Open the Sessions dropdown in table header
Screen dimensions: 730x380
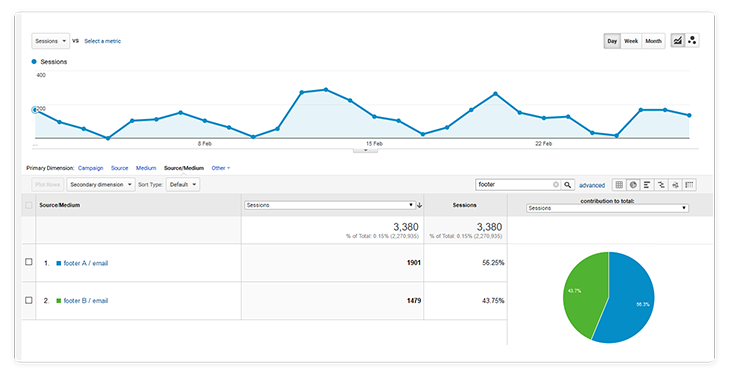[329, 205]
